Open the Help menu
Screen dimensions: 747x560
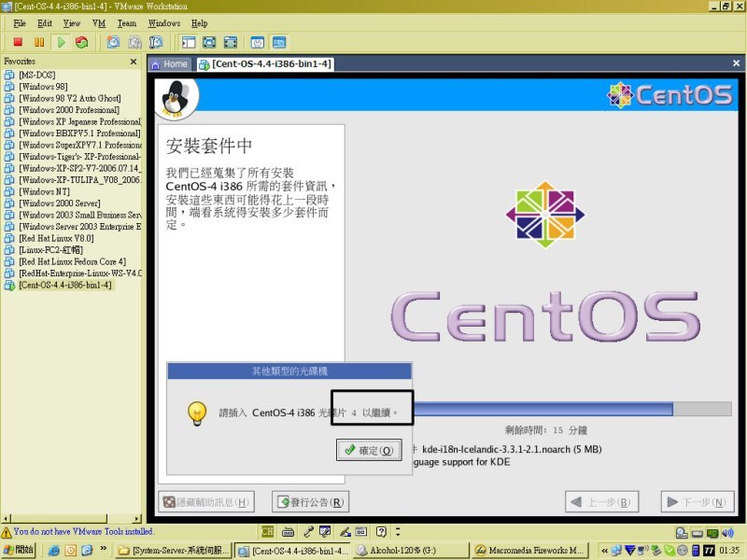199,22
